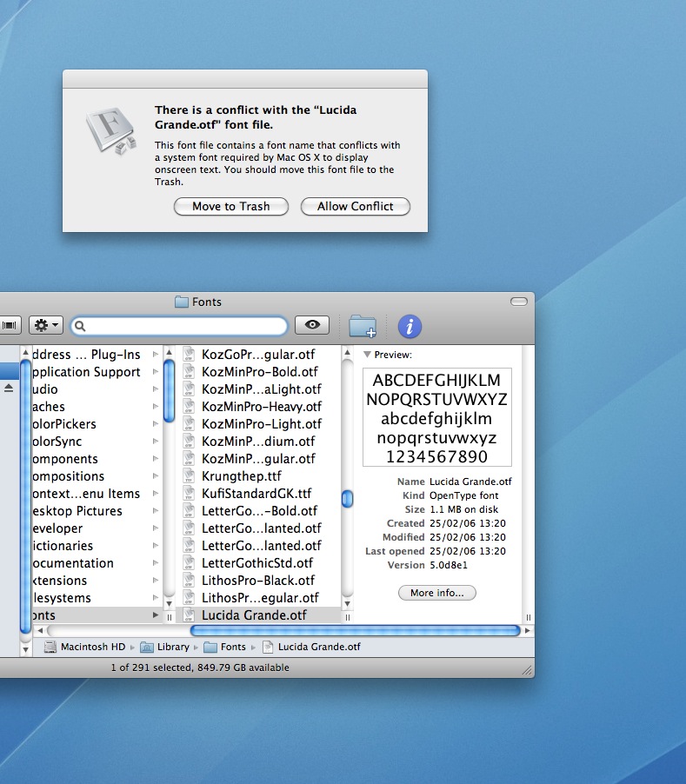Select KozMinP...aLight.otf file
Screen dimensions: 686x784
coord(258,389)
